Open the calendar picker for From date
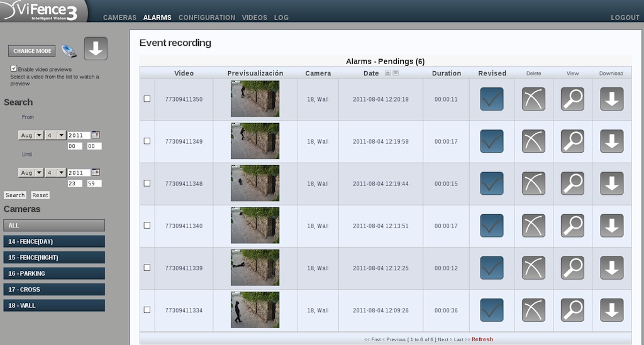Screen dimensions: 644x345 96,135
